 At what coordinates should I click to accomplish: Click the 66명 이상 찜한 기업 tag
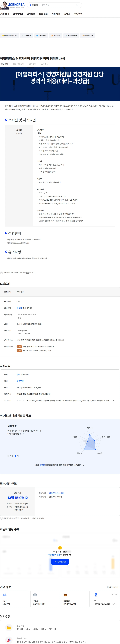(9, 36)
